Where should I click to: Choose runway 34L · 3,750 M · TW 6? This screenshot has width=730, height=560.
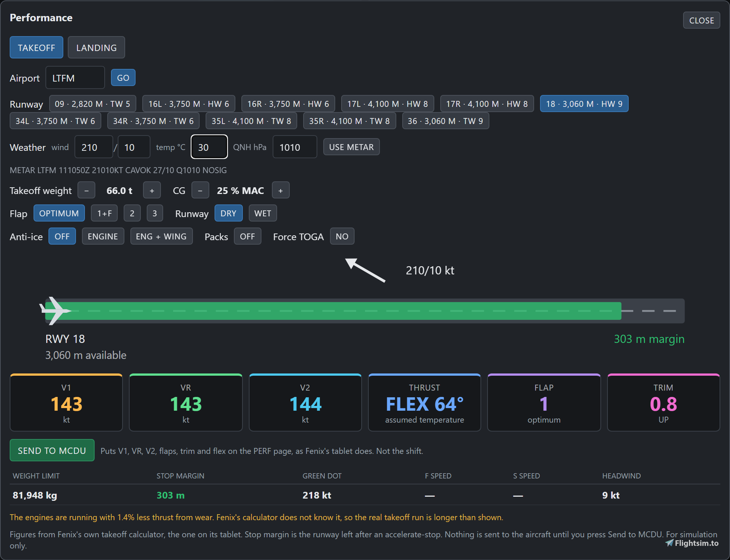[x=55, y=121]
